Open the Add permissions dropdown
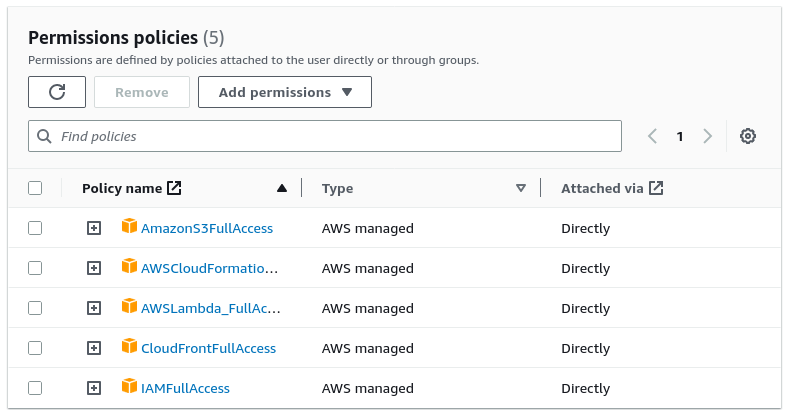 pyautogui.click(x=285, y=92)
